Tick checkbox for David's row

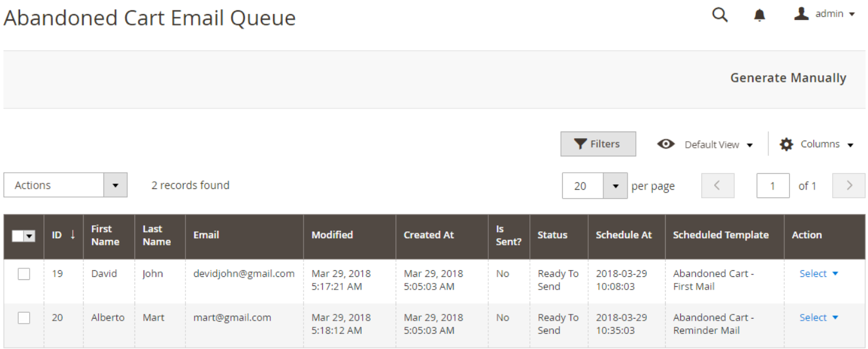[24, 274]
